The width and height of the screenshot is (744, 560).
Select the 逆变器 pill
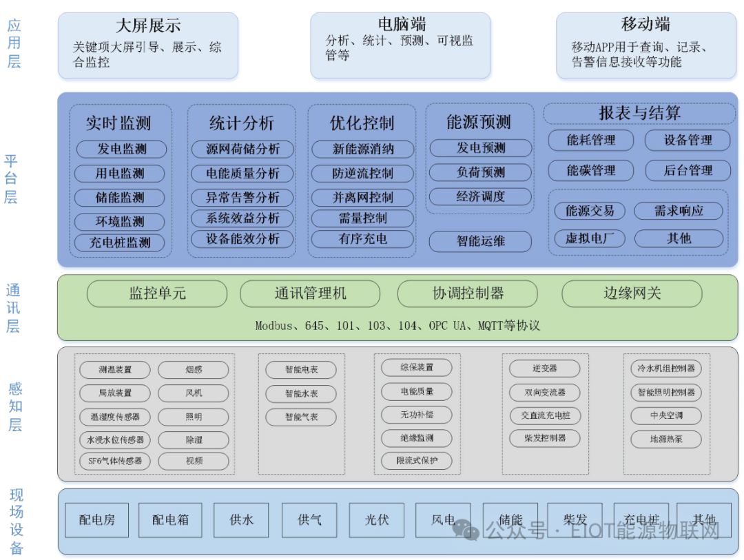545,369
